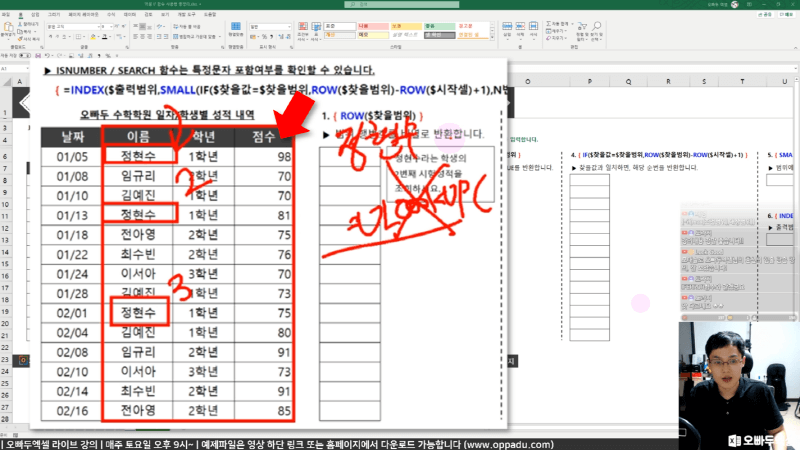Viewport: 800px width, 450px height.
Task: Click the decrease decimal icon
Action: point(288,37)
